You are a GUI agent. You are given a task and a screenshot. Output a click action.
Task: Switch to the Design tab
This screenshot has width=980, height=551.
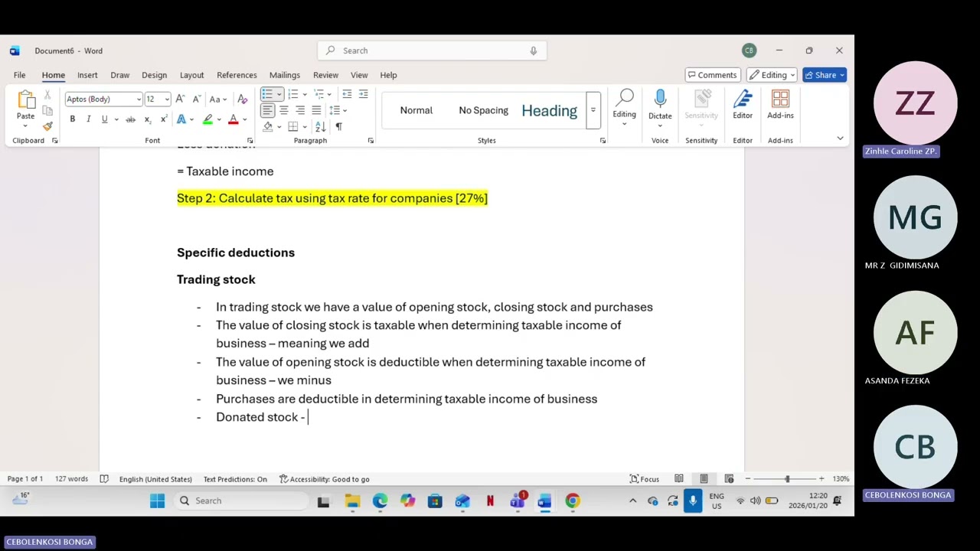[154, 75]
